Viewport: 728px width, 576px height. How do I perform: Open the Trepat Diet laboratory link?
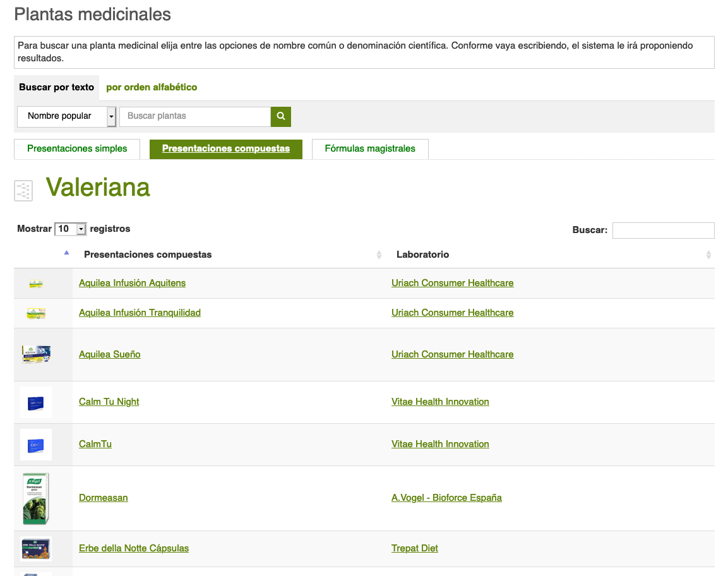click(415, 548)
